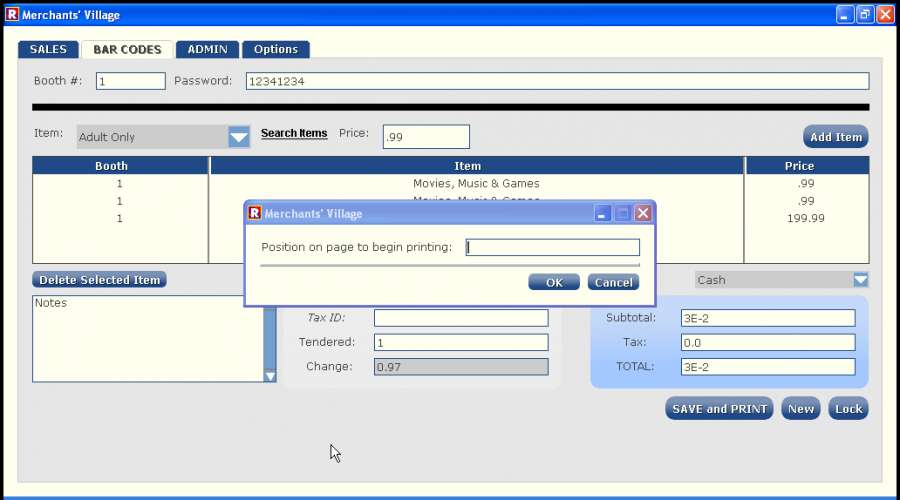This screenshot has height=500, width=900.
Task: Click the Lock button
Action: pos(848,408)
